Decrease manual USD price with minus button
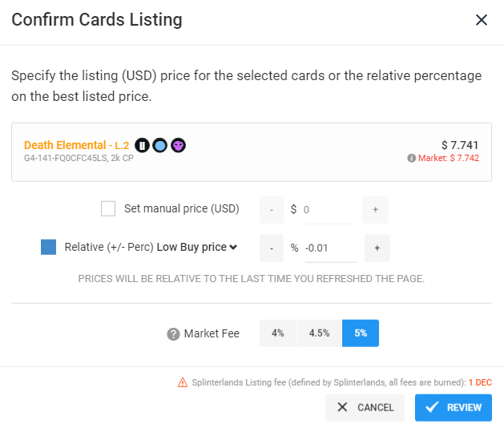This screenshot has height=428, width=504. 272,210
